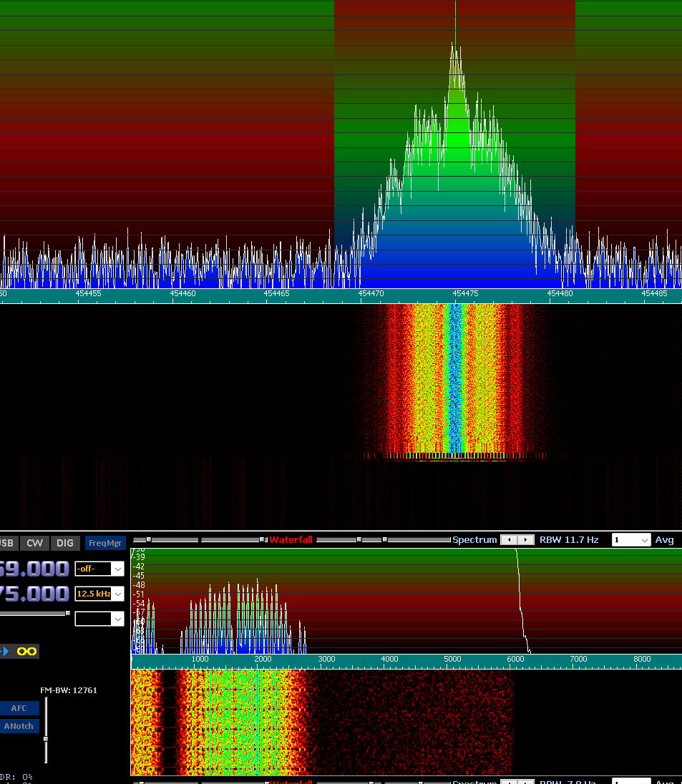Select the DIG mode button
This screenshot has width=682, height=784.
point(65,543)
